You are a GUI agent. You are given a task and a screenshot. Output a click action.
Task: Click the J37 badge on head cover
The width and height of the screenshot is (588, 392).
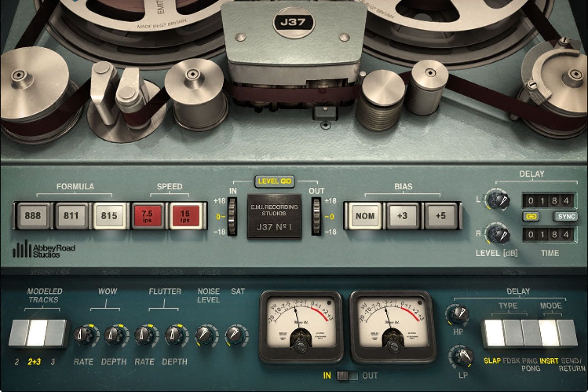(293, 23)
